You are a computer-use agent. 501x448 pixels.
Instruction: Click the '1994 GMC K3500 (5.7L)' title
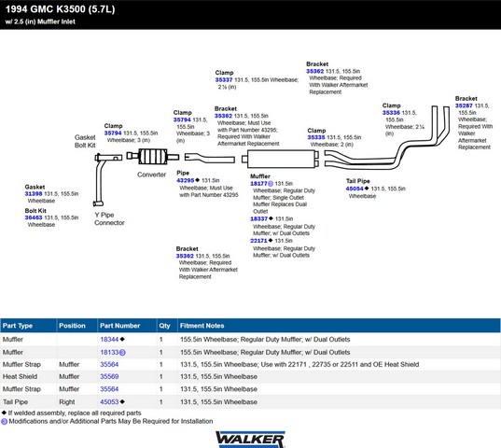tap(60, 9)
